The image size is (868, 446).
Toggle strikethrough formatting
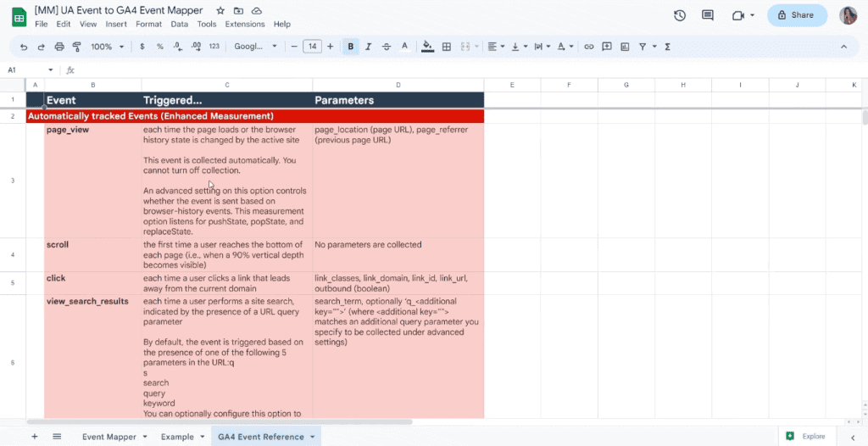coord(387,47)
